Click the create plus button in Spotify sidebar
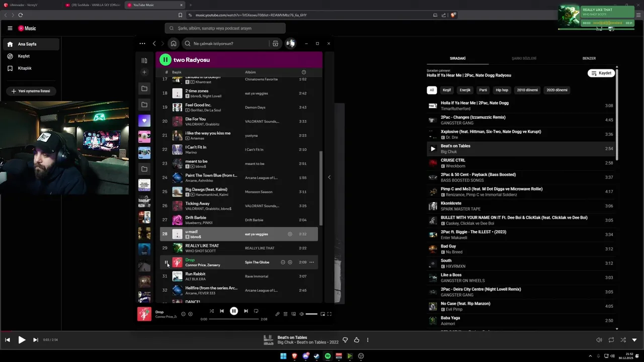The height and width of the screenshot is (362, 644). click(144, 72)
